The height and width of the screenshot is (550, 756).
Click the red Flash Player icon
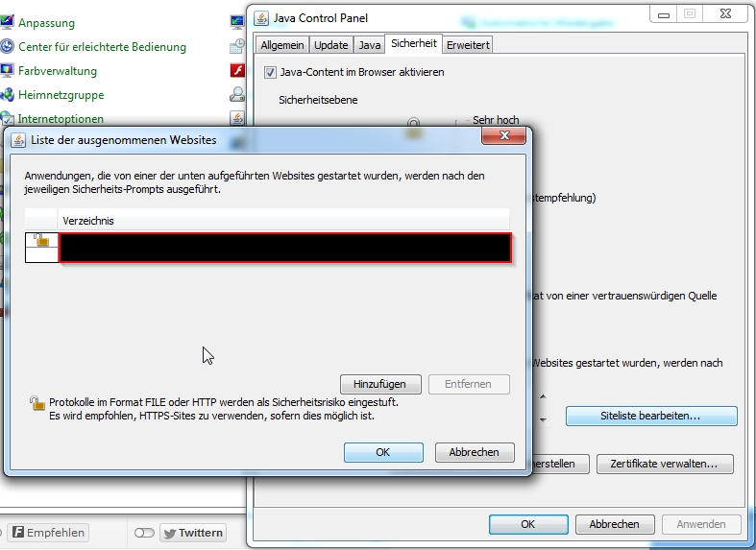click(237, 70)
